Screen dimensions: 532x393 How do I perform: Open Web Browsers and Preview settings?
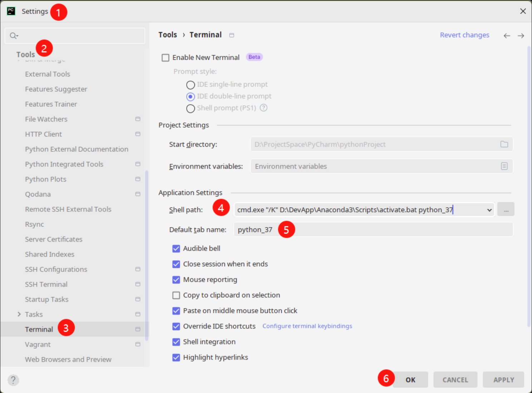click(x=68, y=359)
